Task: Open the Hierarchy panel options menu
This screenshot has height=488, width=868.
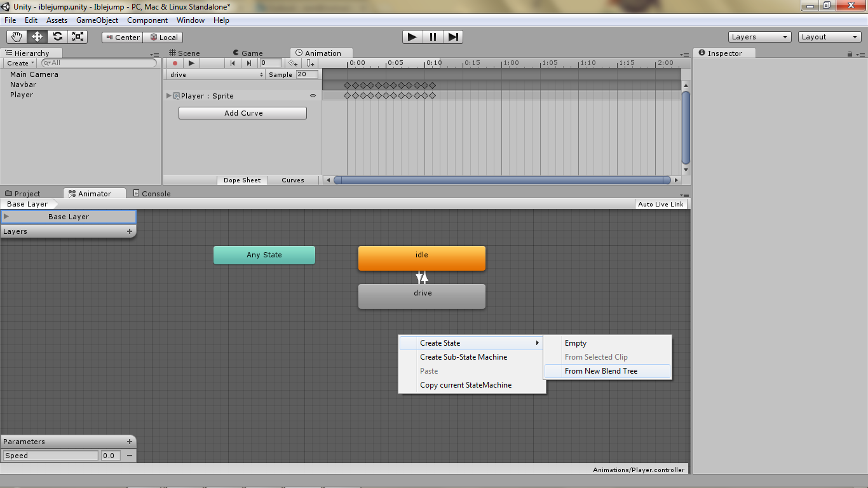Action: pyautogui.click(x=155, y=55)
